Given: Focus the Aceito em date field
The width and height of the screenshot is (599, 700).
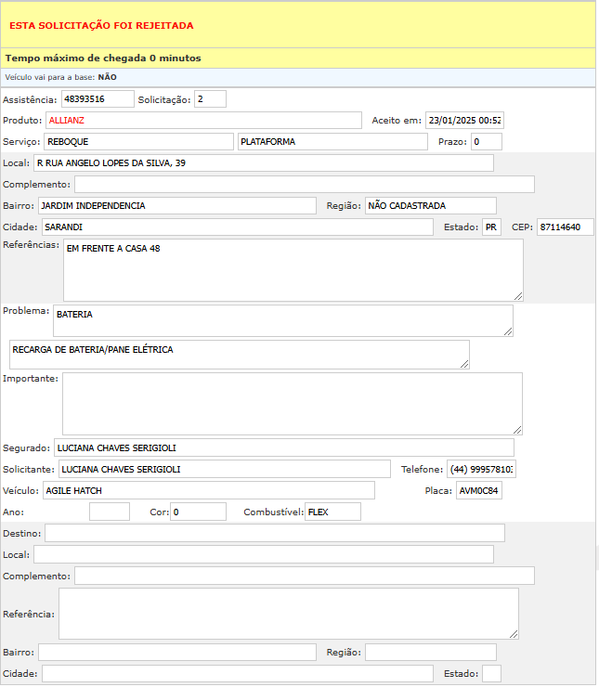Looking at the screenshot, I should point(464,121).
